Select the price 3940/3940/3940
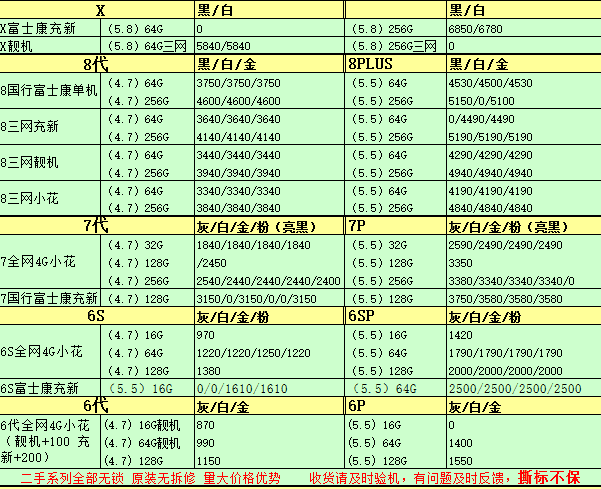 point(238,173)
